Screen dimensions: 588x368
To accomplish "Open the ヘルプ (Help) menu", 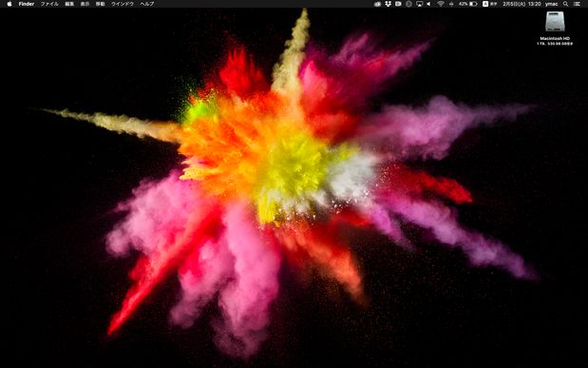I will [147, 4].
